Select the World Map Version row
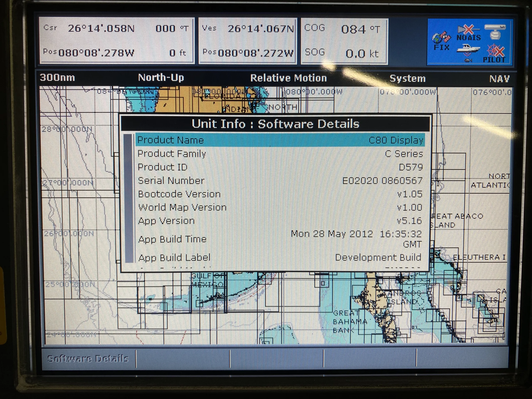The height and width of the screenshot is (399, 532). pyautogui.click(x=280, y=207)
